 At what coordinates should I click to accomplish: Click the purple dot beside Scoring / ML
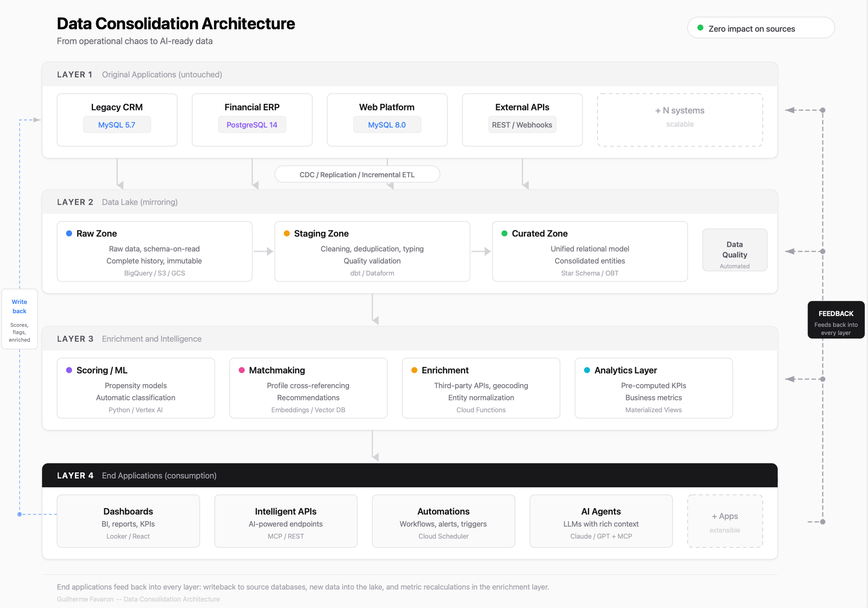[x=69, y=370]
